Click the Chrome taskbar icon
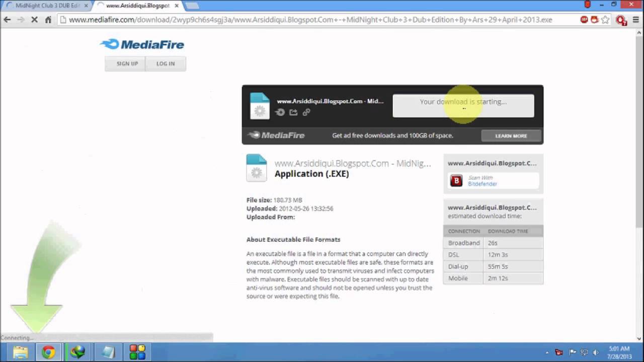The image size is (644, 362). (x=48, y=352)
